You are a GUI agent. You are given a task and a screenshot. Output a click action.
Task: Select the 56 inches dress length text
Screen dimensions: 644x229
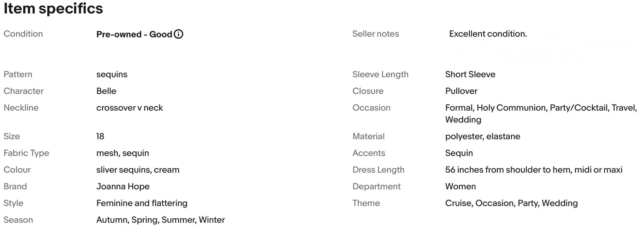pyautogui.click(x=534, y=170)
